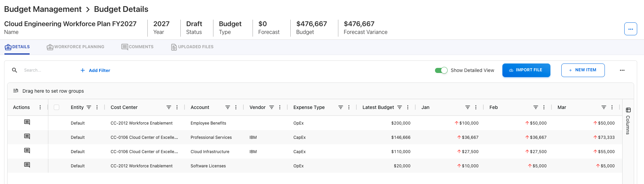Open the Vendor column menu

[x=280, y=107]
